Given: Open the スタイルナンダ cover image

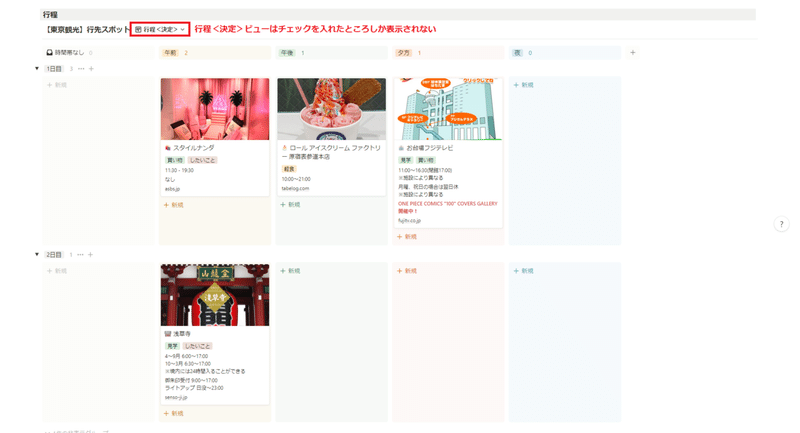Looking at the screenshot, I should 215,109.
